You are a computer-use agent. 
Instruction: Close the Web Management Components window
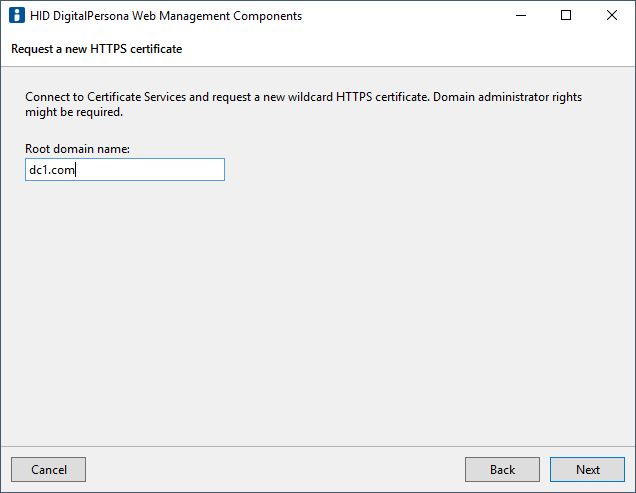point(612,16)
